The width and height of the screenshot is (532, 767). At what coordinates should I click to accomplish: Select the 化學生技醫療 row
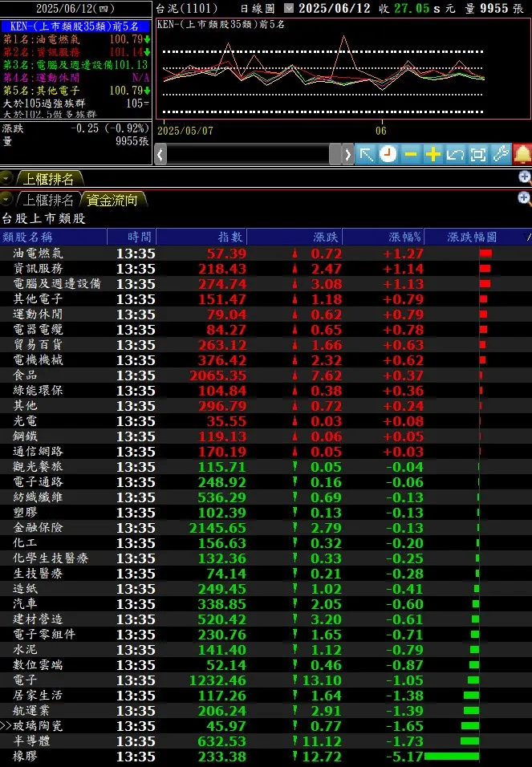tap(266, 558)
